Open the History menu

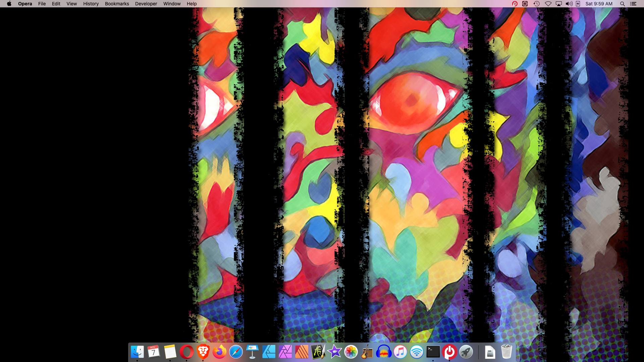[91, 4]
